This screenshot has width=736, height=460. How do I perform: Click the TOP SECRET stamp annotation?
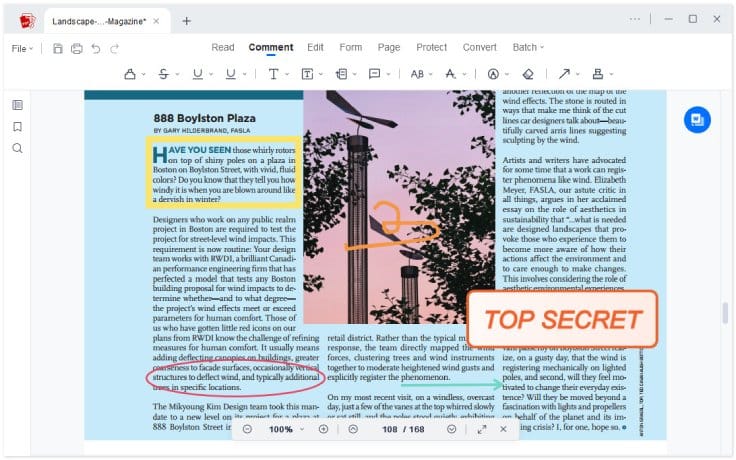click(562, 319)
